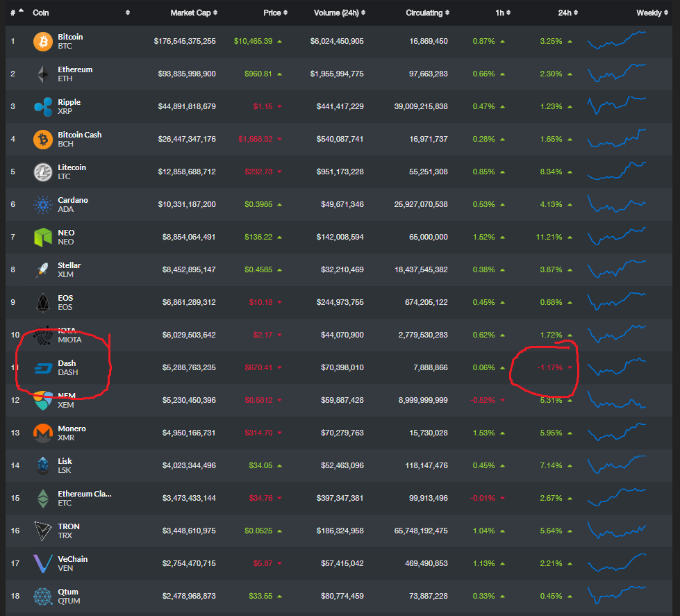This screenshot has width=680, height=616.
Task: Open the VeChain coin name link
Action: [73, 559]
